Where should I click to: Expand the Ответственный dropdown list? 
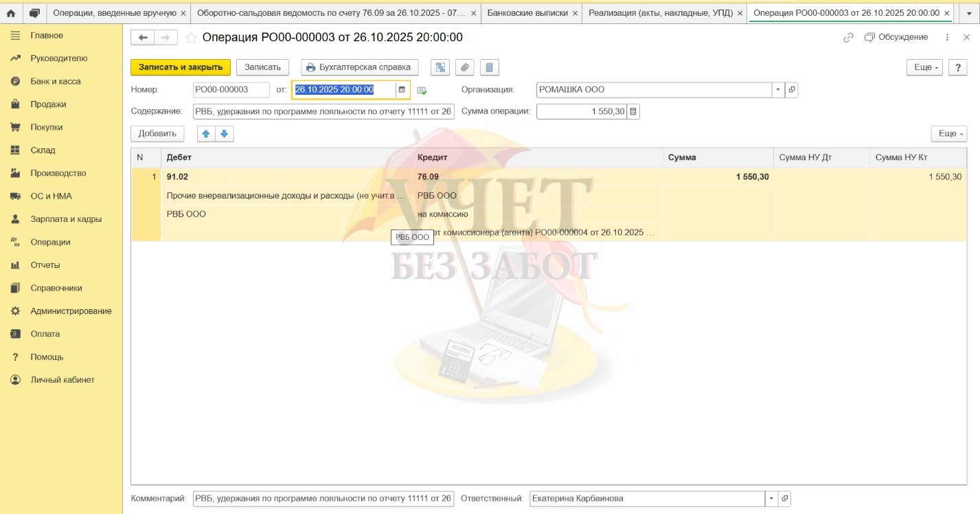click(x=771, y=499)
